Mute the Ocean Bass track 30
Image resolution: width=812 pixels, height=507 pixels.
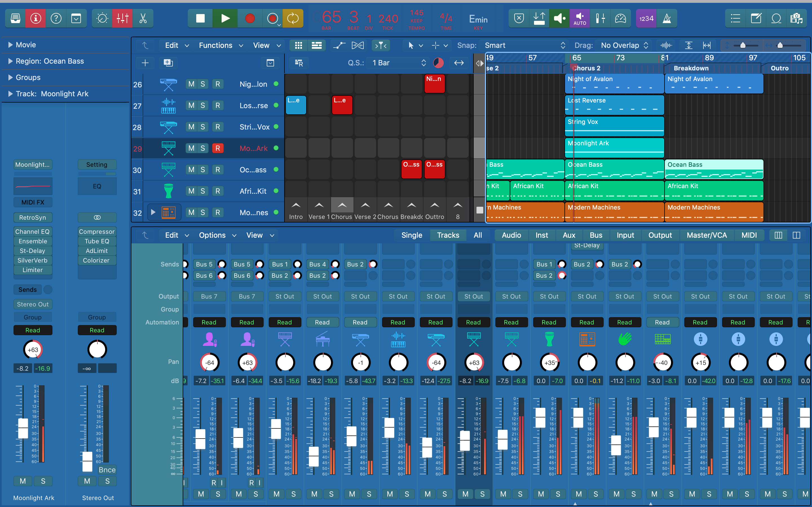tap(191, 170)
